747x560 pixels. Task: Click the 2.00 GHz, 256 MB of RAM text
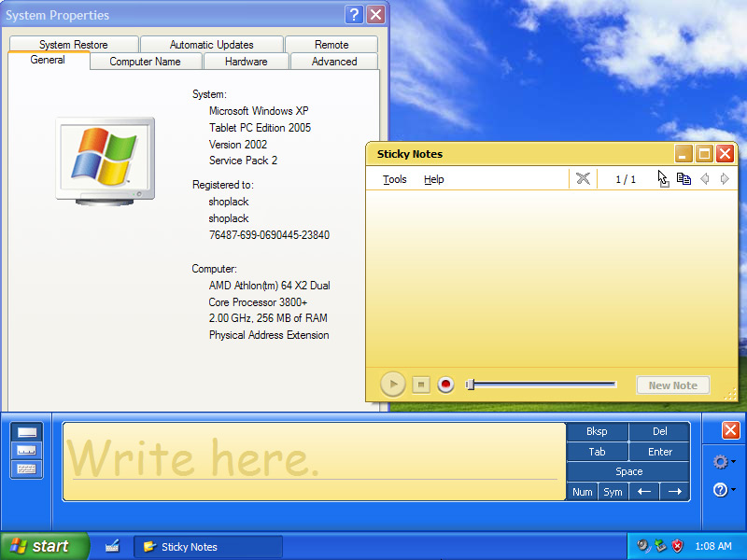click(x=268, y=318)
